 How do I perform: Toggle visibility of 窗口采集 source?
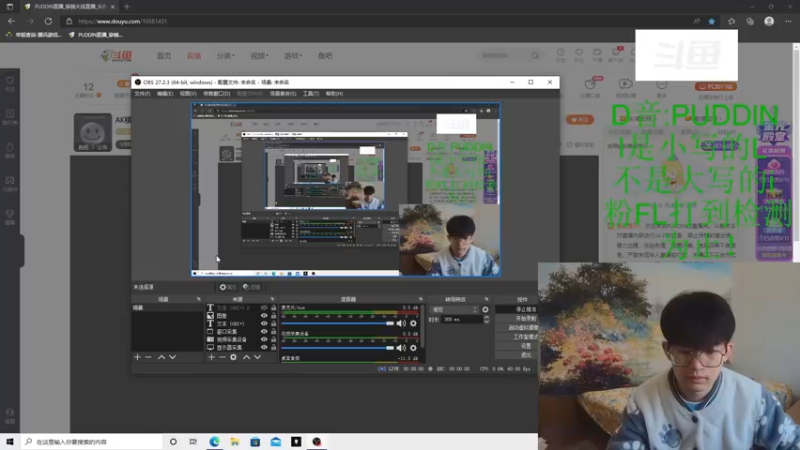click(264, 332)
